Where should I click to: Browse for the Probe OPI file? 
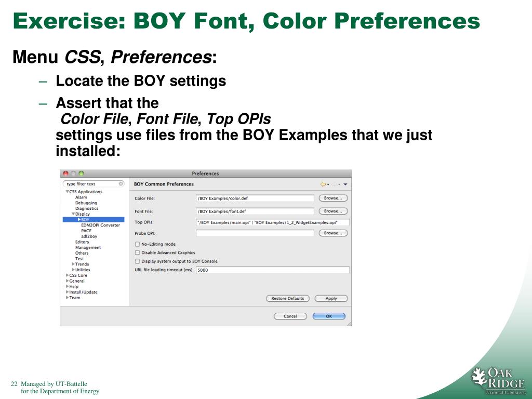point(333,233)
